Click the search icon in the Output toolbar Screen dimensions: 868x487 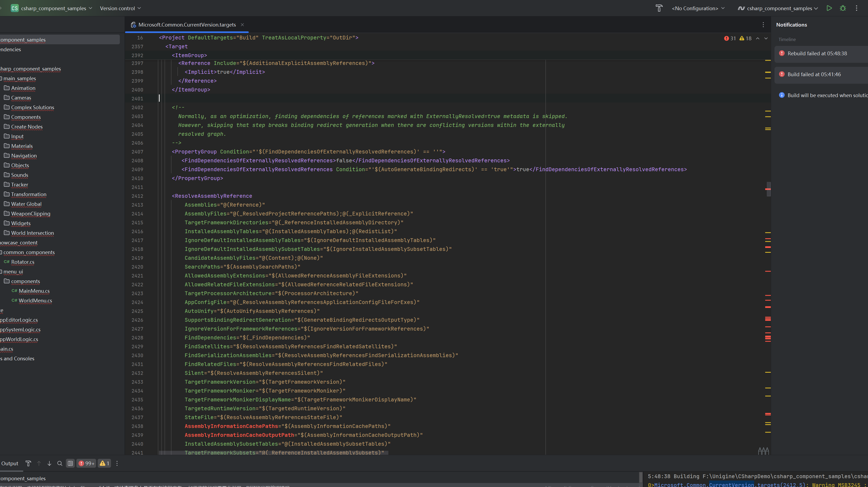60,463
